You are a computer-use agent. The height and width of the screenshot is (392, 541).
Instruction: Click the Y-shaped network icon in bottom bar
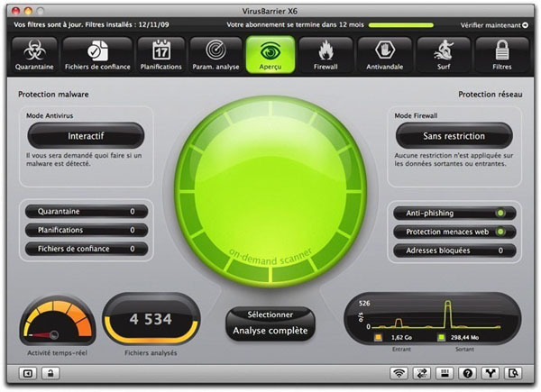point(491,373)
